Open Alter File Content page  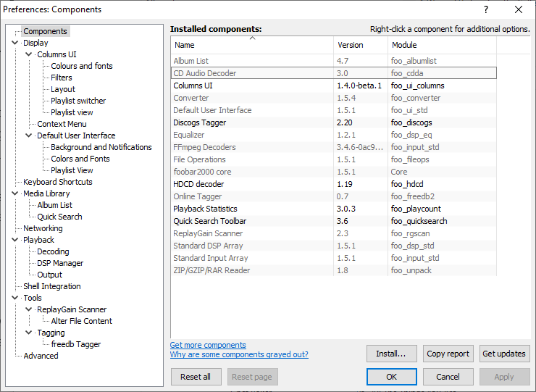click(81, 321)
